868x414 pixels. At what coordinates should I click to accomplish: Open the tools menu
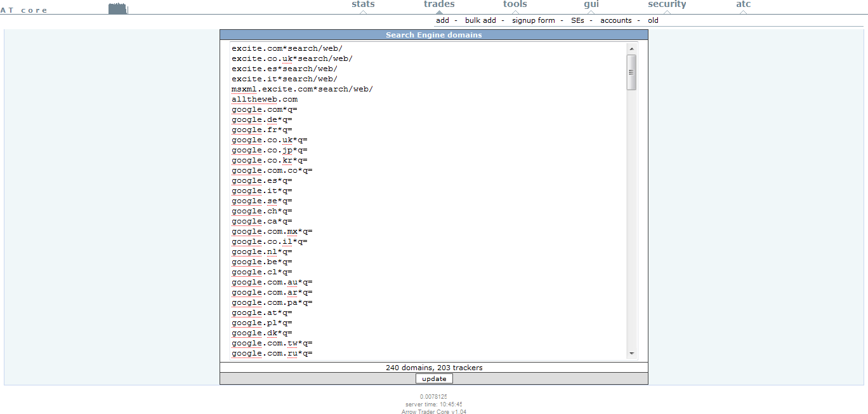click(x=515, y=4)
